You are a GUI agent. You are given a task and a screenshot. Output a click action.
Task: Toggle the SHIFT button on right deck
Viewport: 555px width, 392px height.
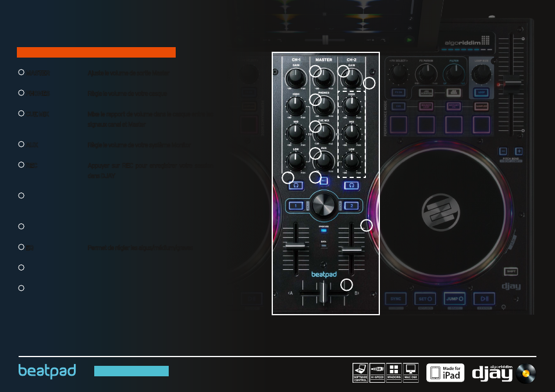511,272
